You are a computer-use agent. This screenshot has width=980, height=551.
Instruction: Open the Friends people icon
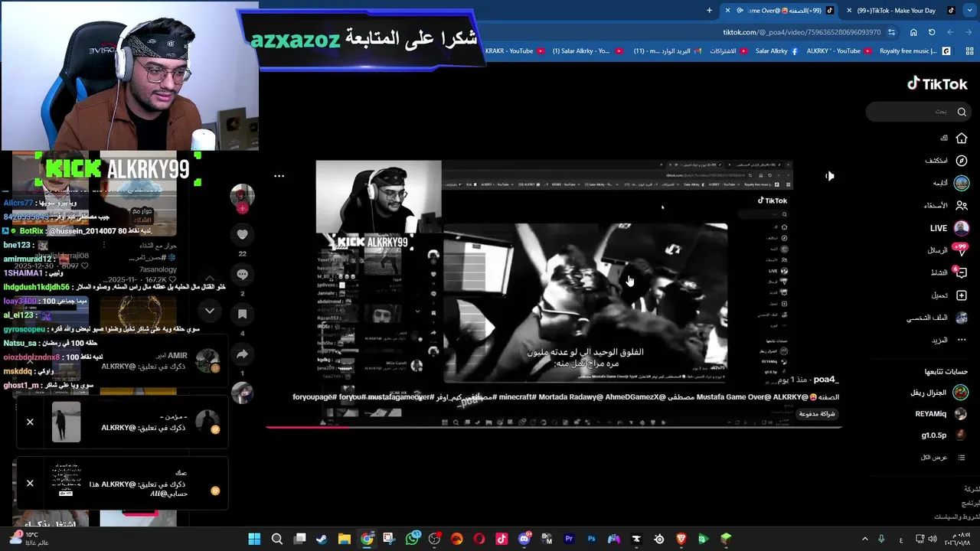[x=962, y=205]
